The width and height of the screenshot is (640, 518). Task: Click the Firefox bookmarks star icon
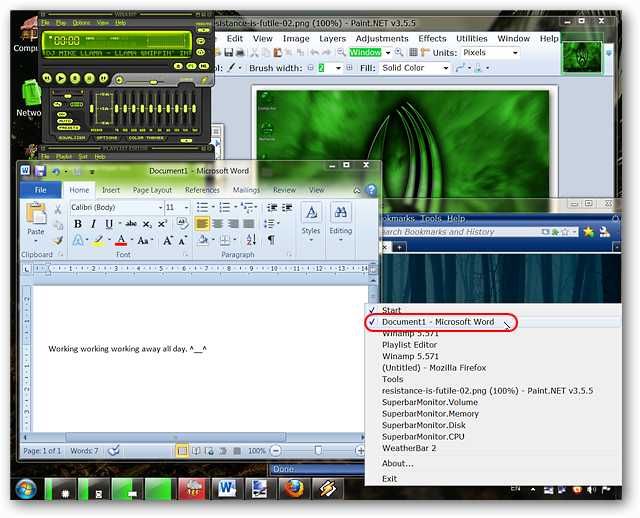click(588, 232)
